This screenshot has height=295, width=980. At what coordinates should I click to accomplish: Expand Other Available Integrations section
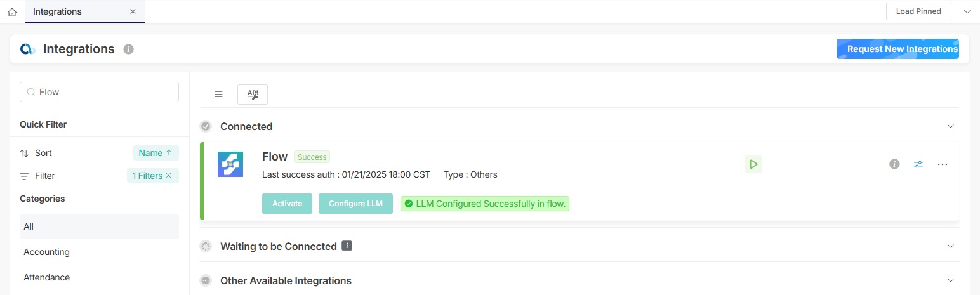coord(951,280)
